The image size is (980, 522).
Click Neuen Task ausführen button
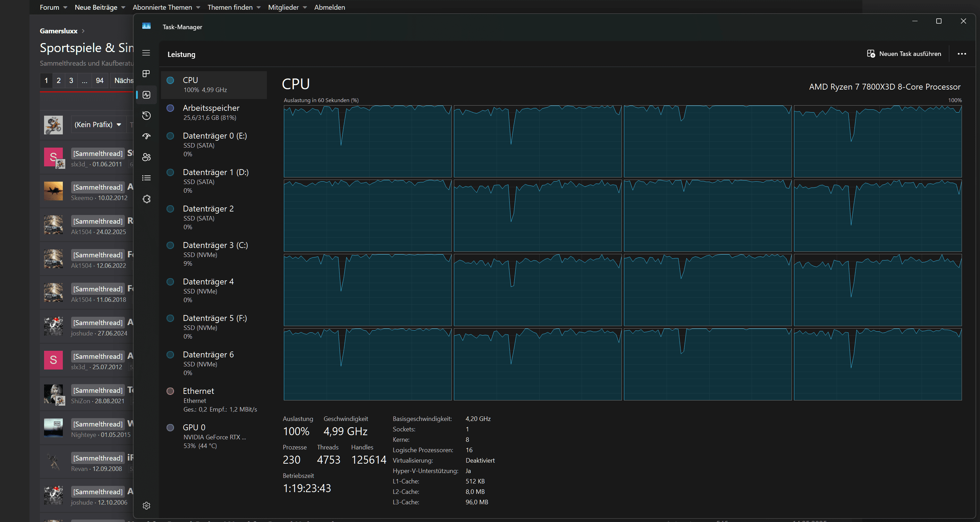[904, 54]
